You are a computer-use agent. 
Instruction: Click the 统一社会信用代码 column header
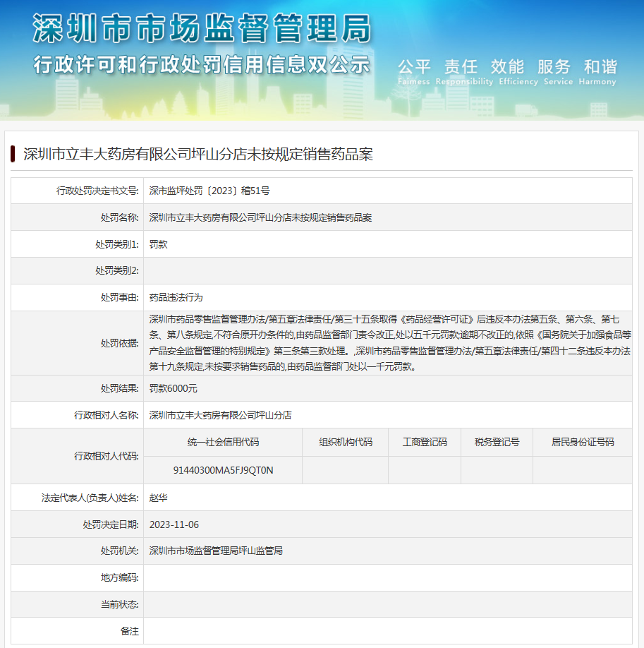coord(223,442)
